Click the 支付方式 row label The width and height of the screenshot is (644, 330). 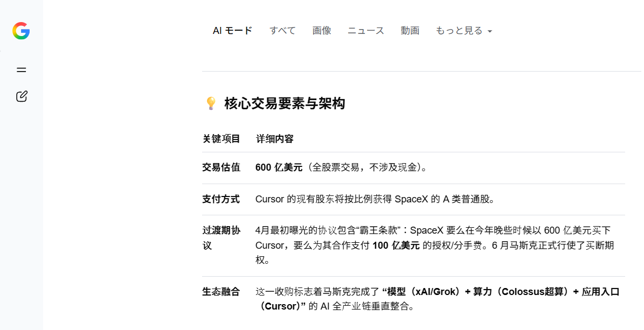click(221, 199)
